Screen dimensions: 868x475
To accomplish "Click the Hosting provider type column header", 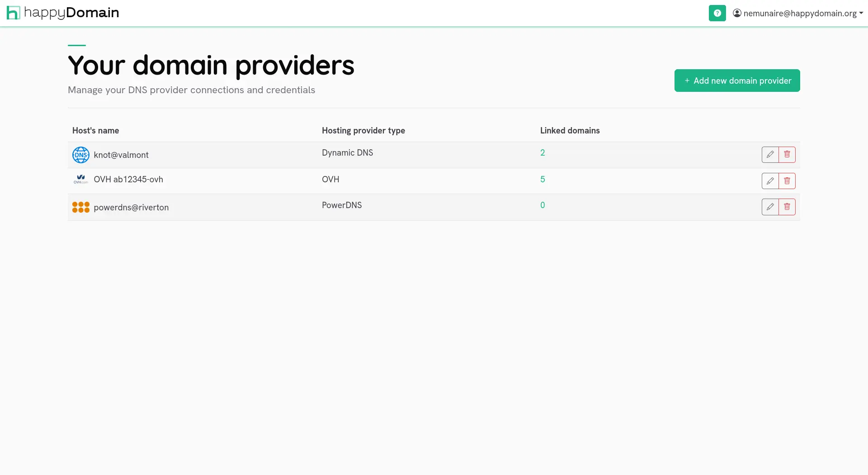I will click(363, 130).
